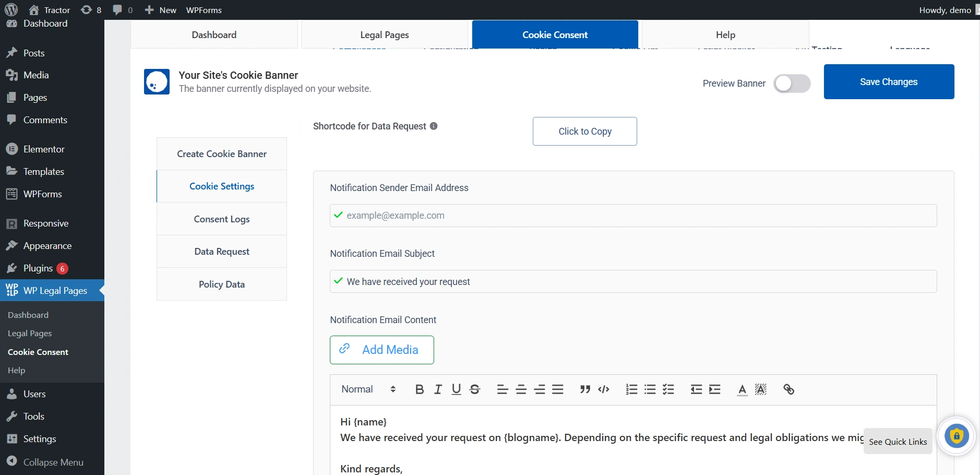Viewport: 980px width, 475px height.
Task: Focus the Notification Sender Email Address field
Action: (634, 216)
